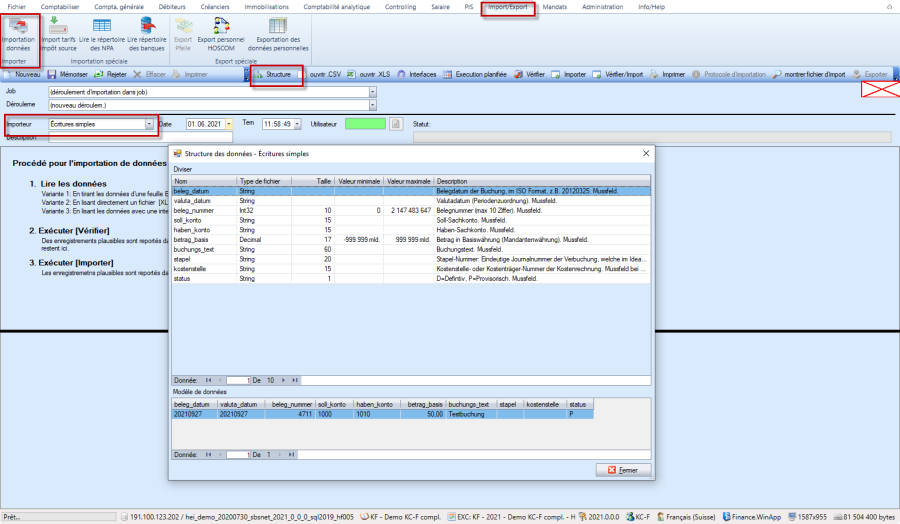Click Lire le répertoire des NPA
The width and height of the screenshot is (900, 524).
pos(102,34)
